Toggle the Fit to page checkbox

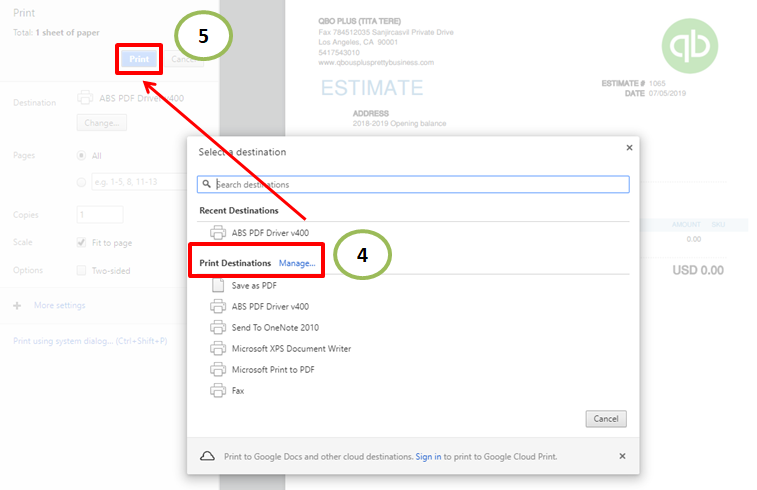(81, 242)
